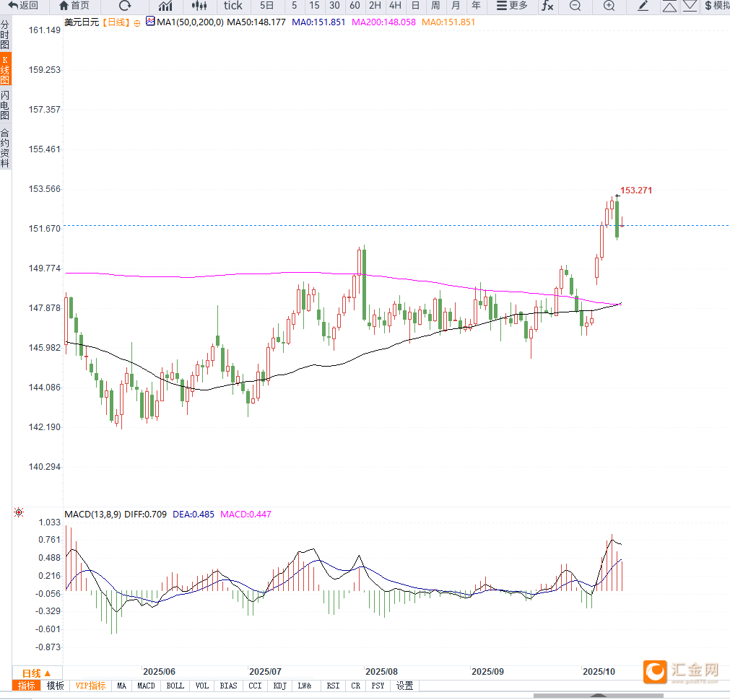Viewport: 730px width, 700px height.
Task: Click the 153.271 high price marker
Action: pyautogui.click(x=636, y=191)
